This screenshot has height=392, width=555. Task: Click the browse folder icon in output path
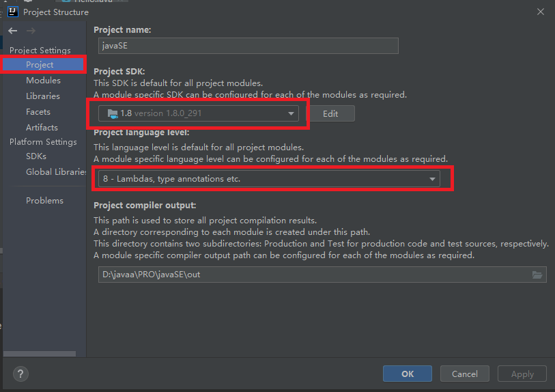537,275
